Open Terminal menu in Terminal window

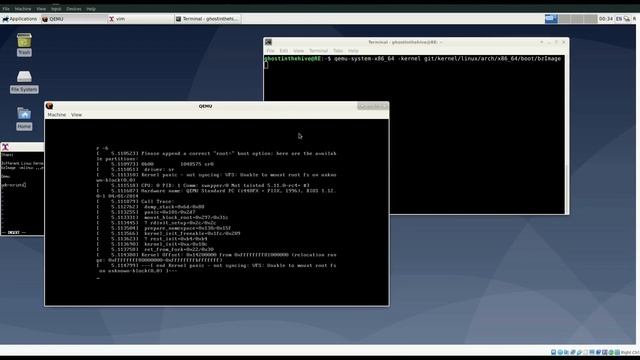(318, 51)
